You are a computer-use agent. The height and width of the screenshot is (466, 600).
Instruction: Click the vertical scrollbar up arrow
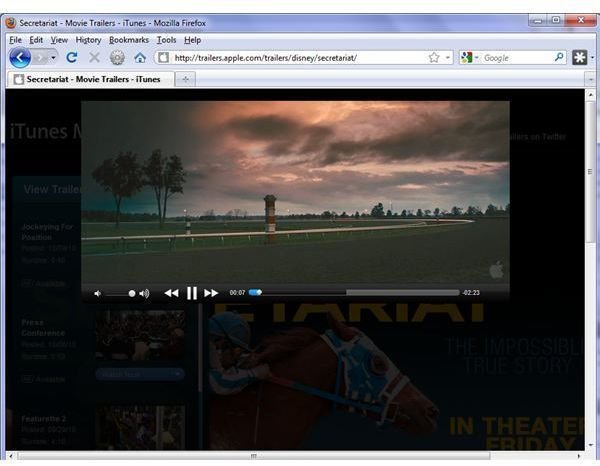point(590,94)
